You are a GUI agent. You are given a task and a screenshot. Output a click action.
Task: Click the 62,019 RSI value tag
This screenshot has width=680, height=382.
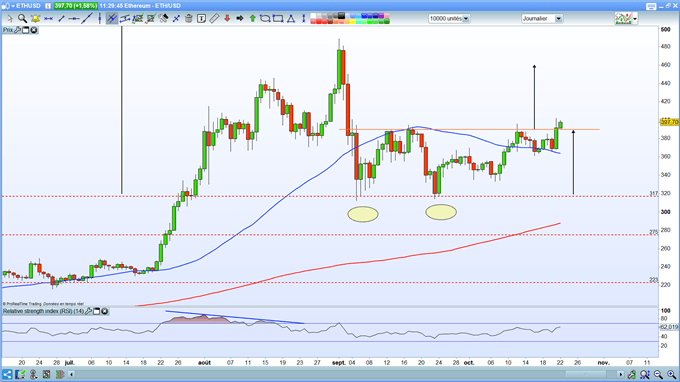click(x=669, y=327)
